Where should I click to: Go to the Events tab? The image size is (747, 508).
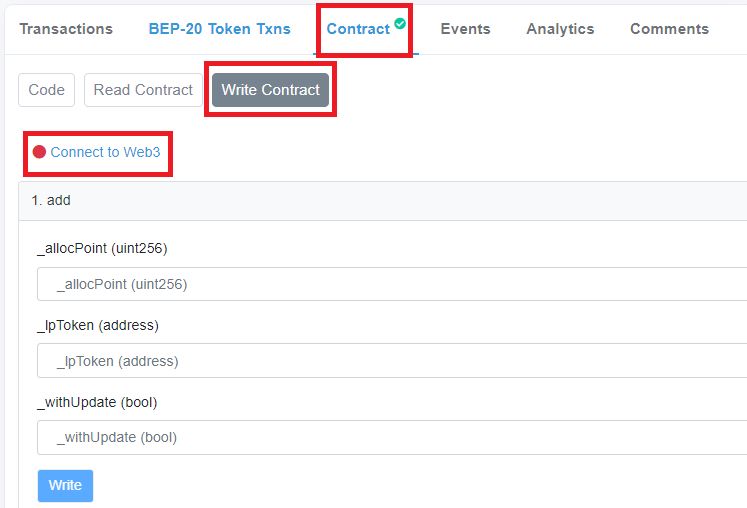[x=465, y=29]
